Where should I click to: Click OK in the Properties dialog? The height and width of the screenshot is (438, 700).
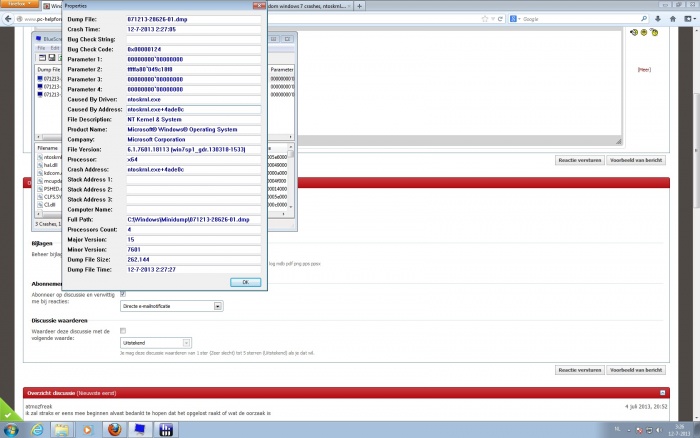tap(246, 282)
